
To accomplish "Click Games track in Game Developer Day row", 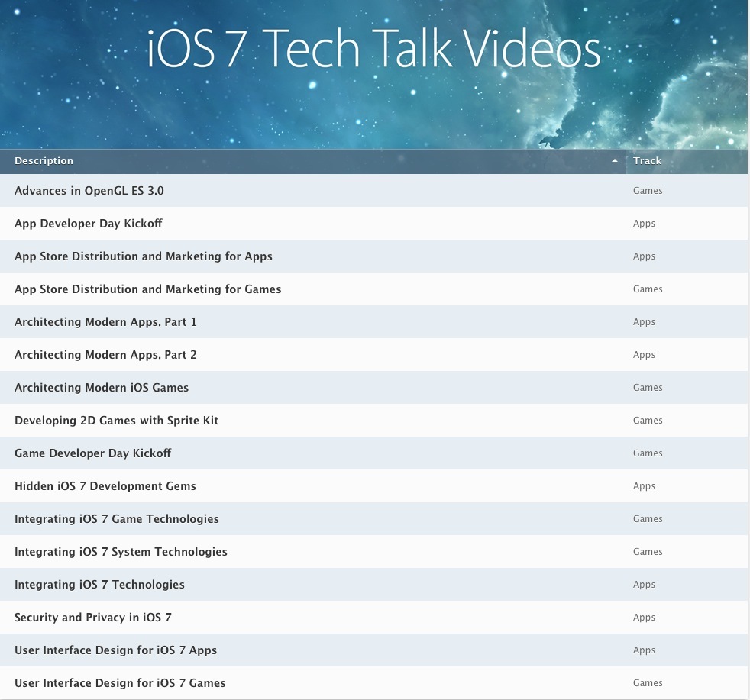I will [648, 453].
